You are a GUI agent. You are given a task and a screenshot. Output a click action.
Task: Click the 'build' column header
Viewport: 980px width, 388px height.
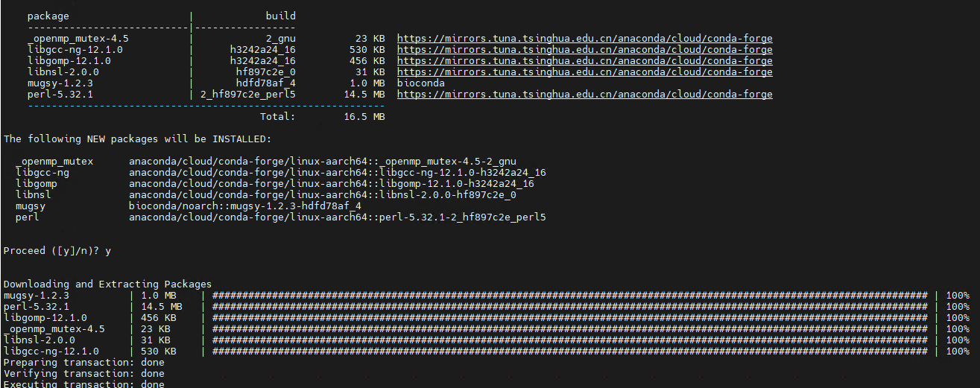(x=280, y=16)
